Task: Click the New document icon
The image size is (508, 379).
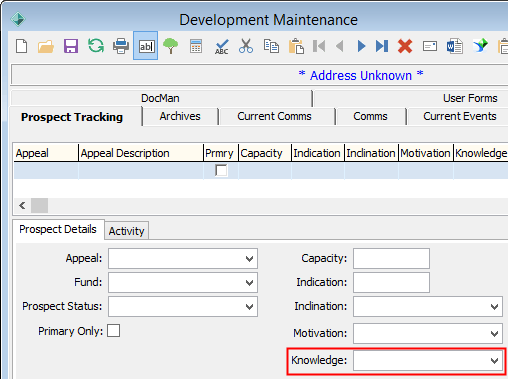Action: (22, 46)
